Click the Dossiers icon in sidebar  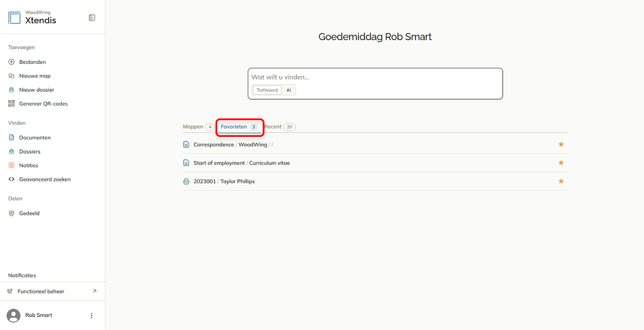point(12,151)
